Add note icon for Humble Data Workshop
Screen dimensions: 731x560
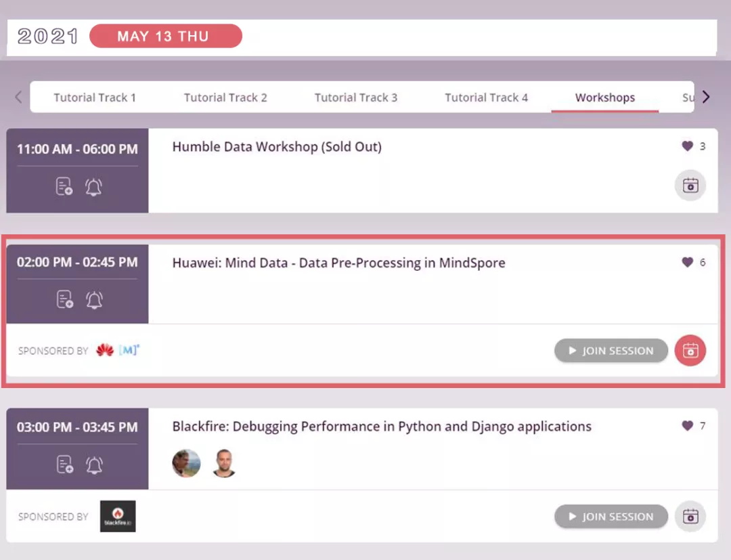(x=64, y=188)
